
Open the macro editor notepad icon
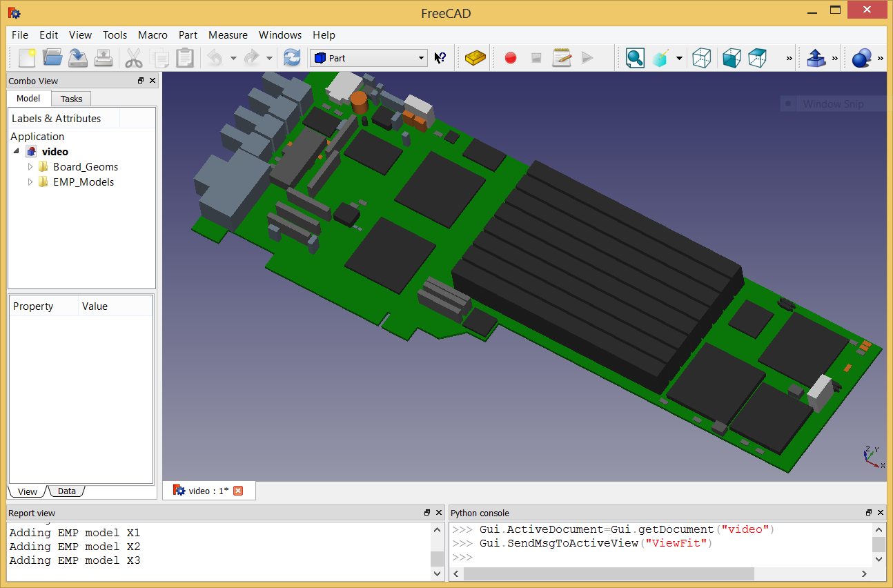562,58
